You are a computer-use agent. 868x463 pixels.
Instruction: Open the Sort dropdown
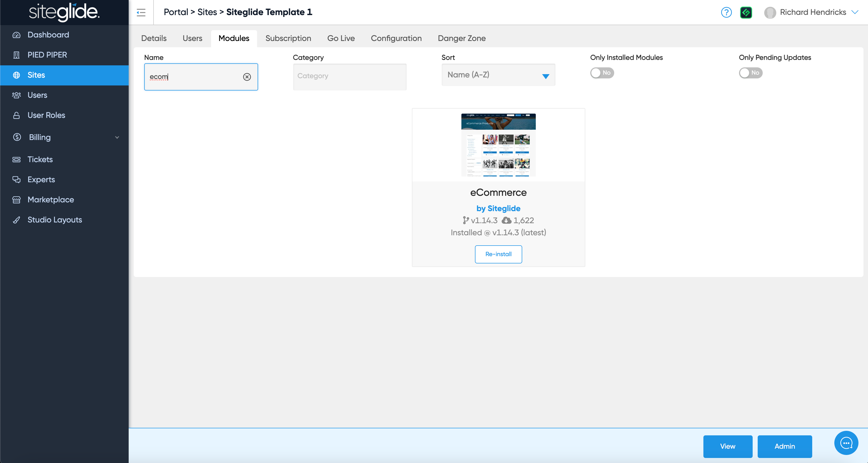pos(498,75)
